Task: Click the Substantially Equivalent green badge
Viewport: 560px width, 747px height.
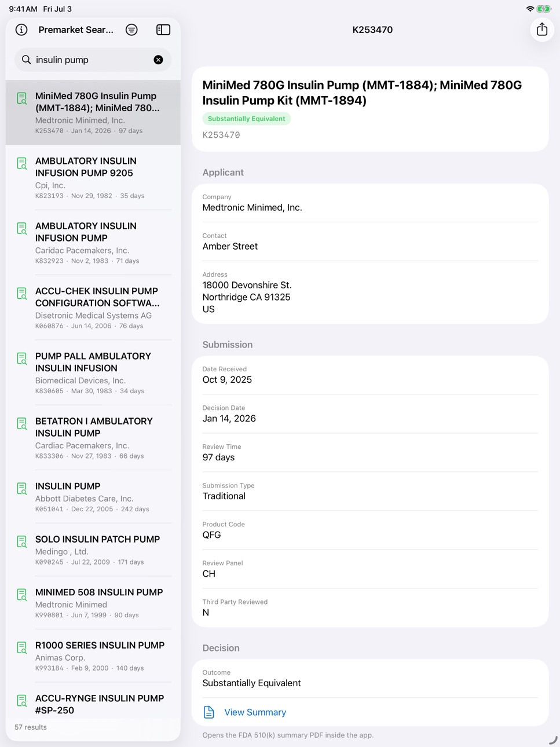Action: pos(246,119)
